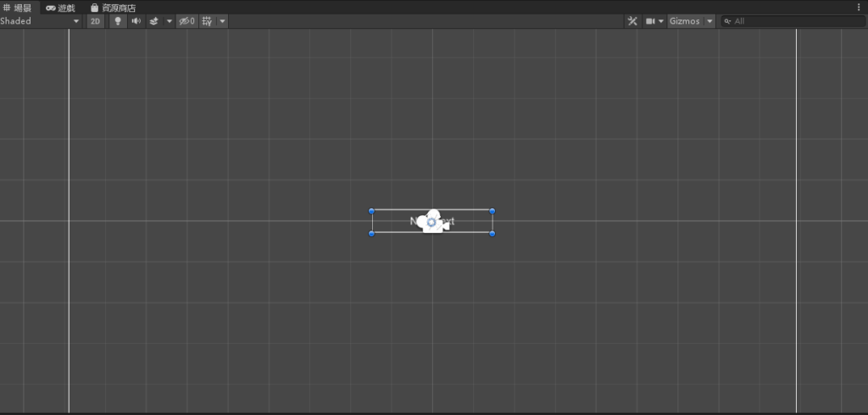Click the grid visibility icon
The height and width of the screenshot is (415, 868).
(207, 21)
